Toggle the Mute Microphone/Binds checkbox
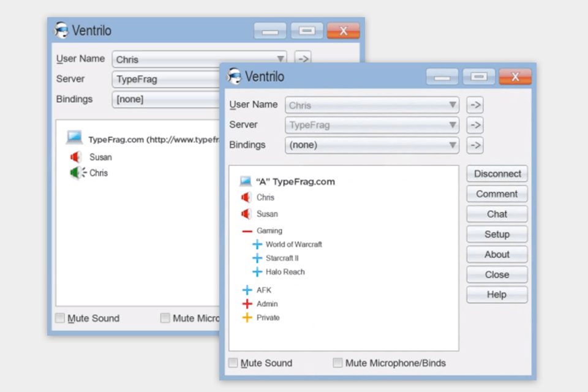Screen dimensions: 588x392 338,363
